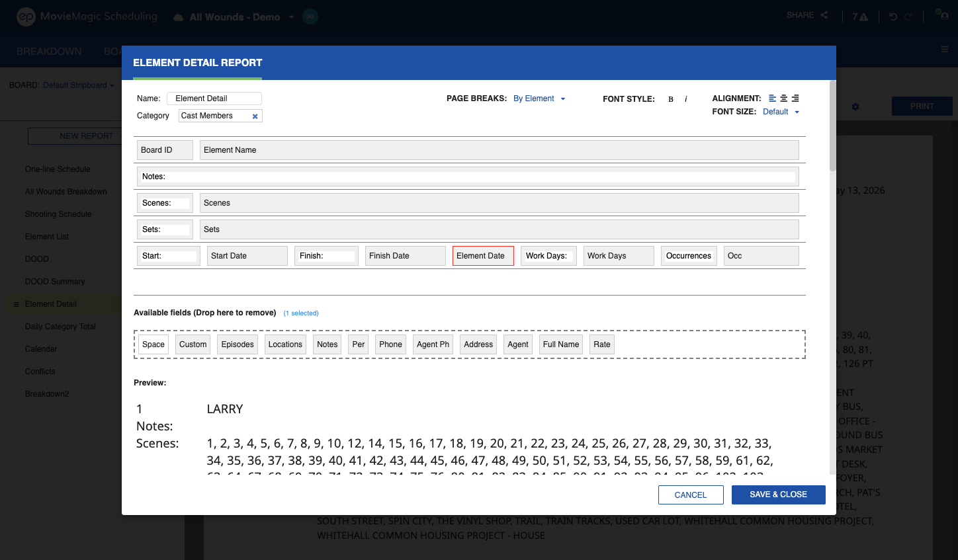This screenshot has height=560, width=958.
Task: Open the hamburger menu on nav bar
Action: click(x=945, y=50)
